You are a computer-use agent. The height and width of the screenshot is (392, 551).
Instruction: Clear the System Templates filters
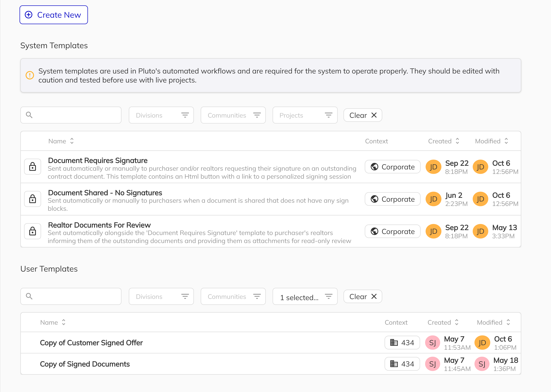(x=362, y=115)
